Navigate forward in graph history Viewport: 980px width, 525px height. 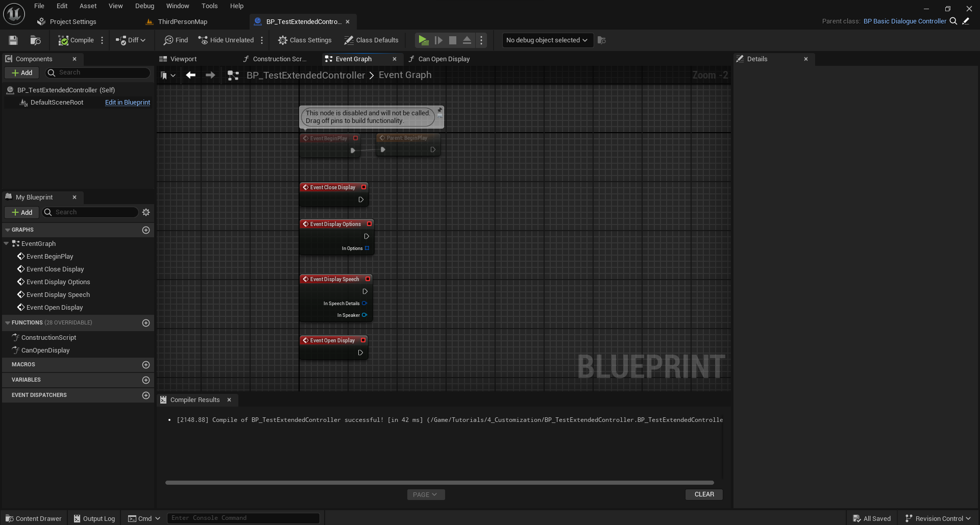(x=210, y=76)
